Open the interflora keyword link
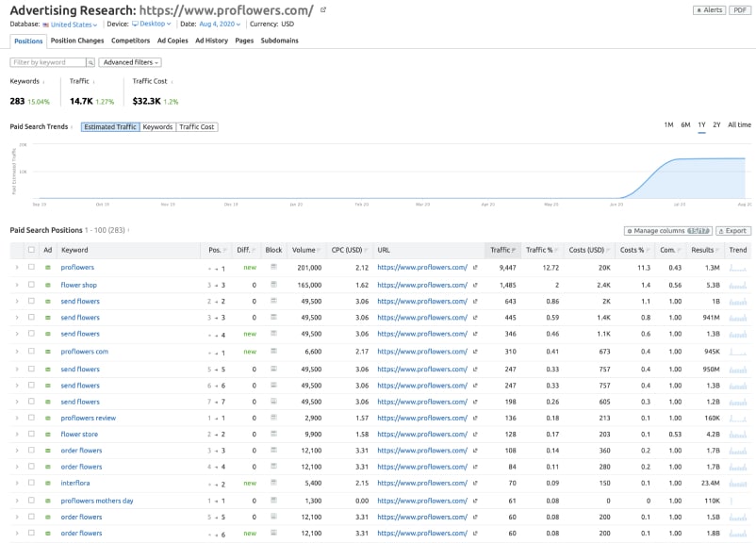Screen dimensions: 756x543 75,483
